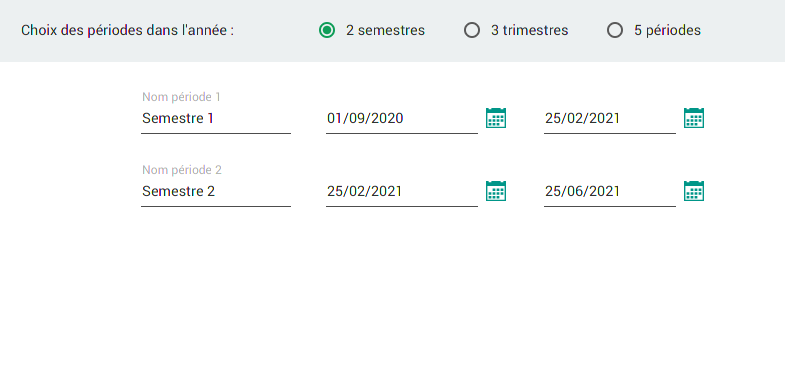Click the 'Choix des périodes dans l'année' heading
This screenshot has height=392, width=785.
coord(128,31)
